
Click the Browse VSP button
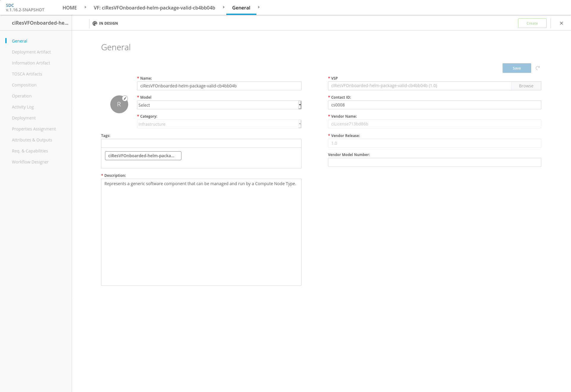(526, 86)
